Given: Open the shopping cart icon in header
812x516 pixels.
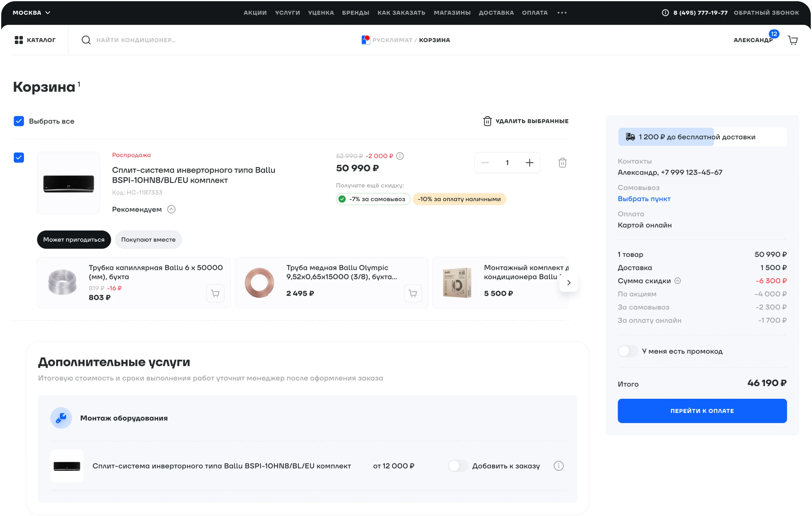Looking at the screenshot, I should click(x=793, y=40).
